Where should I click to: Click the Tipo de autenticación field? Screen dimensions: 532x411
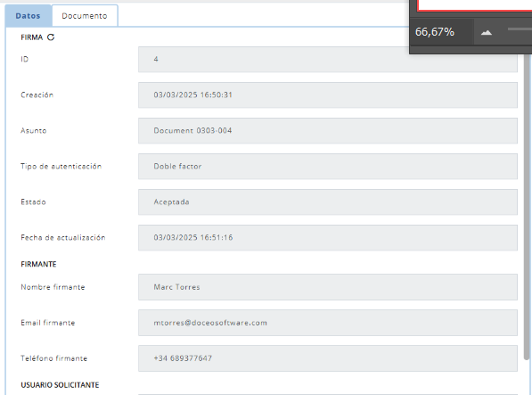point(327,167)
